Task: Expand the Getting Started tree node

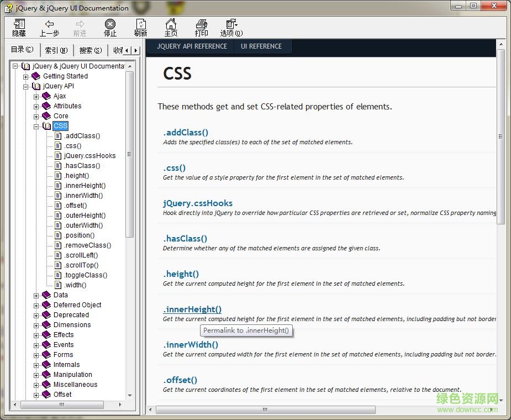Action: 26,76
